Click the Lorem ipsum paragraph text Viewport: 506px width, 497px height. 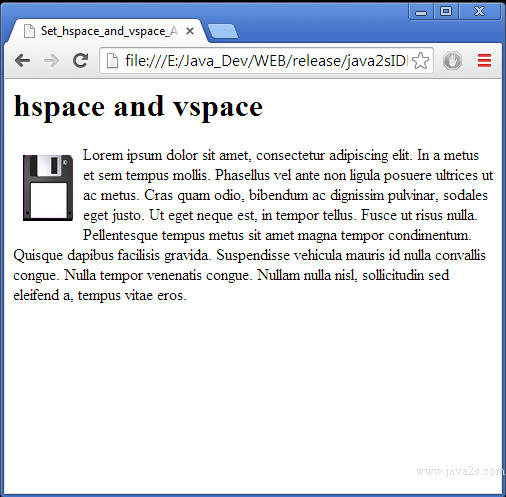pyautogui.click(x=253, y=225)
